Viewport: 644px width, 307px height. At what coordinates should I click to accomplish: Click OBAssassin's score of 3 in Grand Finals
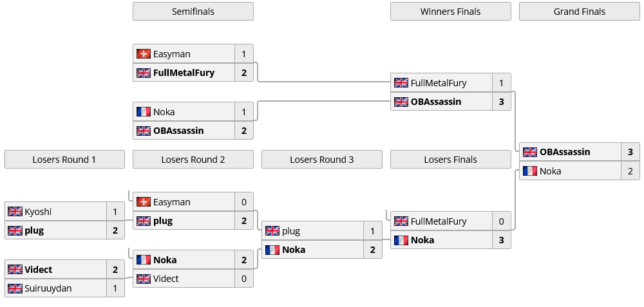pyautogui.click(x=630, y=152)
